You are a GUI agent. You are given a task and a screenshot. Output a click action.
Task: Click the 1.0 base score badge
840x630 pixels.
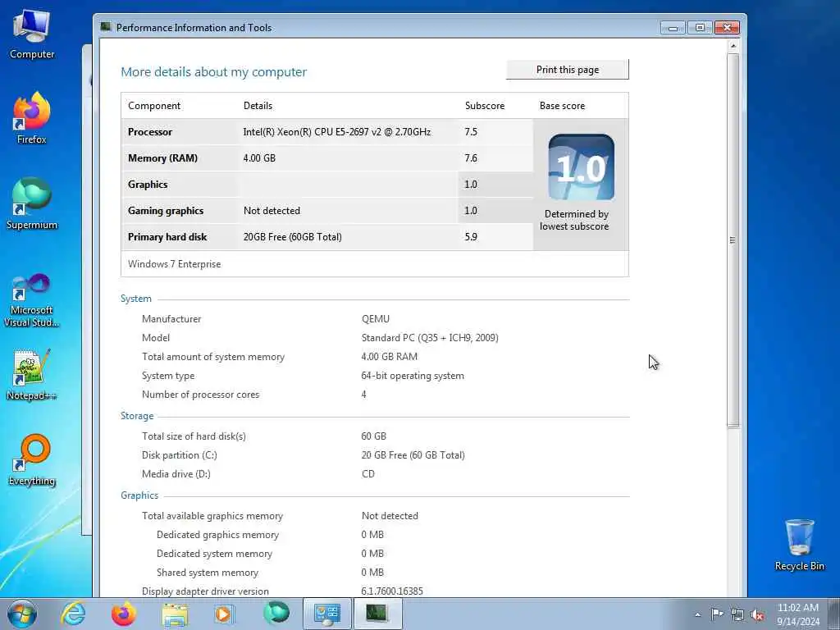tap(582, 167)
